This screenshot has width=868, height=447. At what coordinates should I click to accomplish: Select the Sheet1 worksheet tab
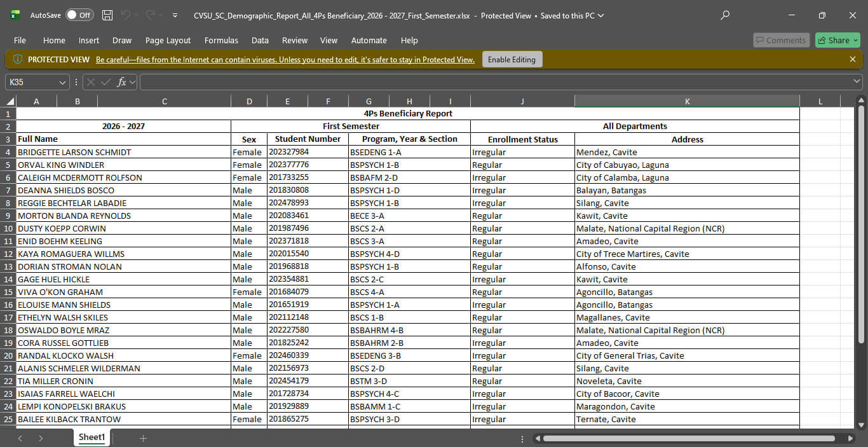(92, 437)
